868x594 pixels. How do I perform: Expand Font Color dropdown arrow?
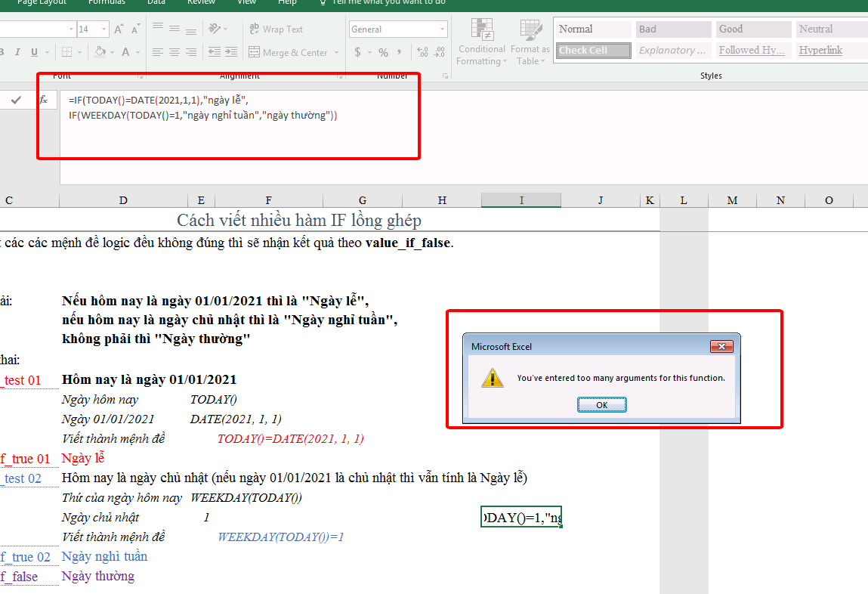point(137,53)
